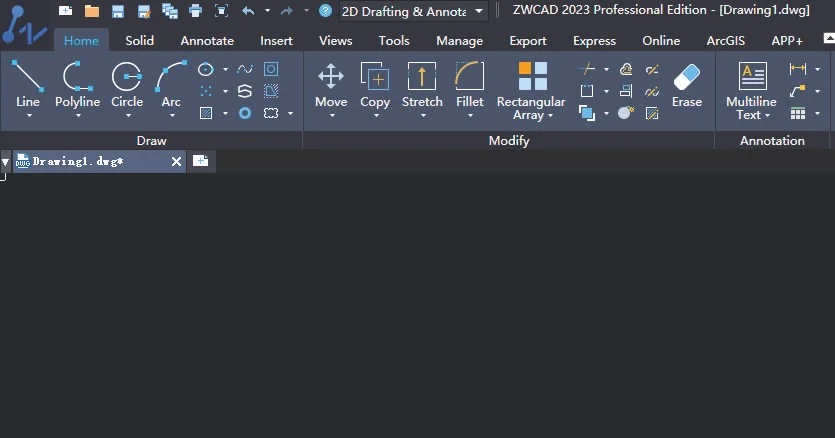Expand the Circle options dropdown

click(x=128, y=115)
